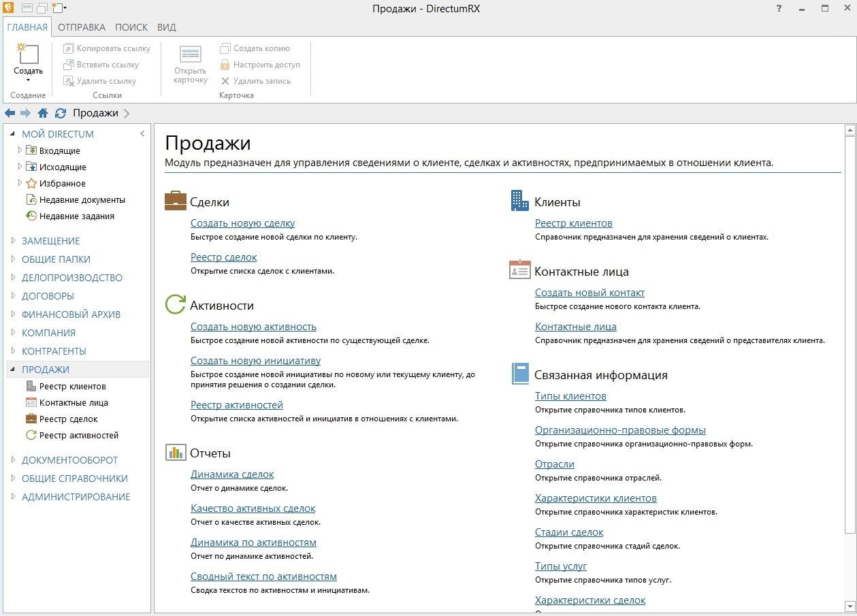Go back with the blue left arrow
Viewport: 857px width, 616px height.
pos(10,113)
